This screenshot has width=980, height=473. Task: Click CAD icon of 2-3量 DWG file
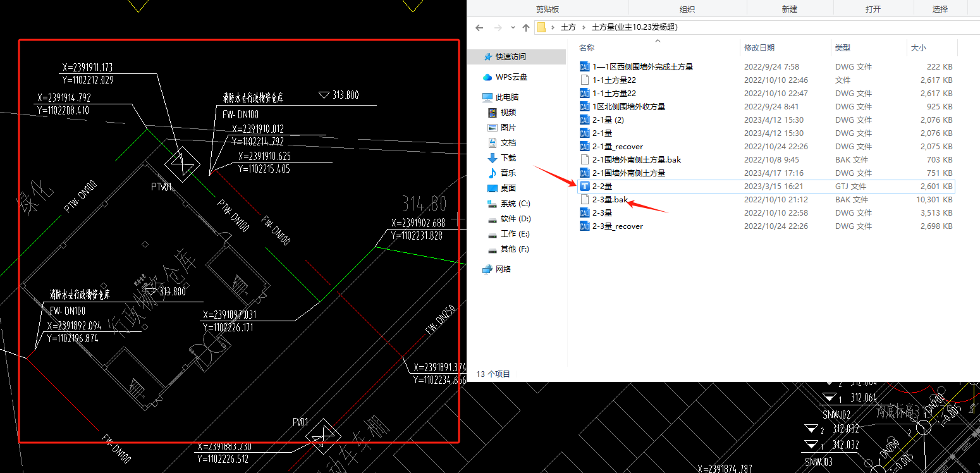(585, 212)
